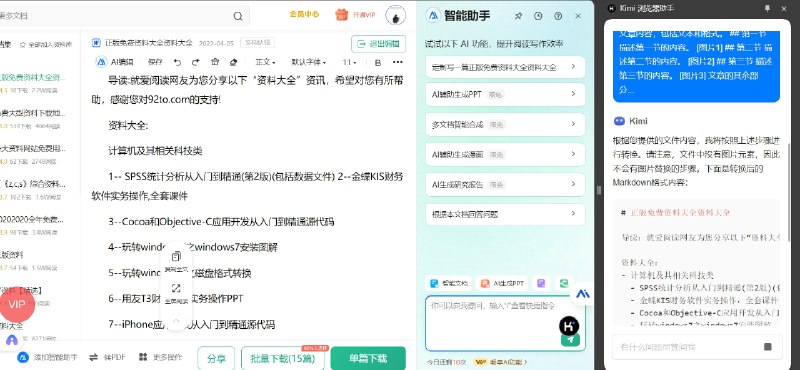This screenshot has height=370, width=800.
Task: Click the undo arrow icon
Action: click(177, 62)
